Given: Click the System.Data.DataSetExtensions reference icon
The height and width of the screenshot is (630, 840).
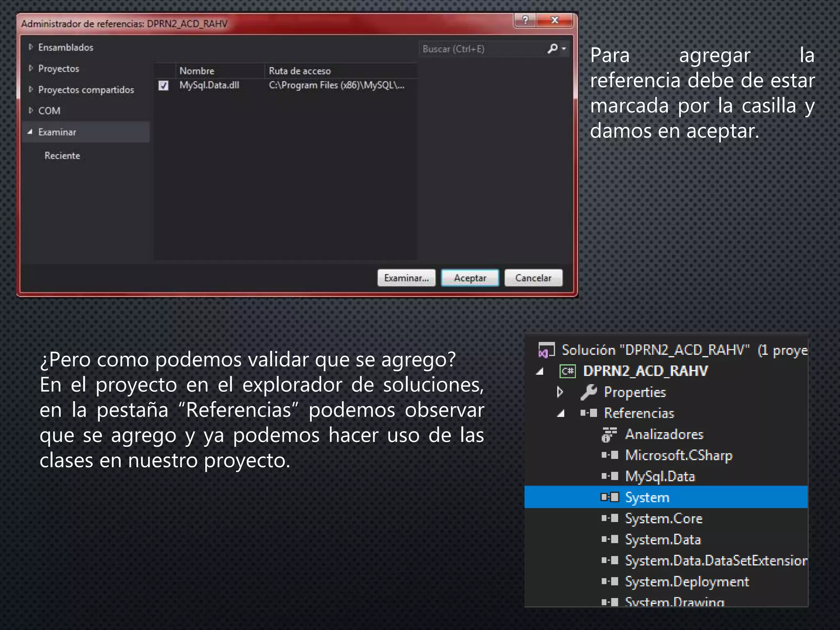Looking at the screenshot, I should click(610, 561).
